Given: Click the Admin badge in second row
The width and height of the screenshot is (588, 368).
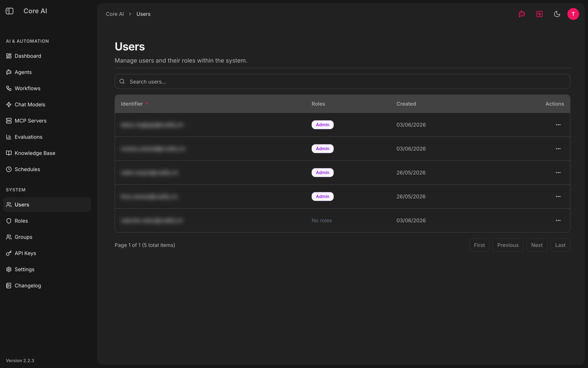Looking at the screenshot, I should 322,149.
